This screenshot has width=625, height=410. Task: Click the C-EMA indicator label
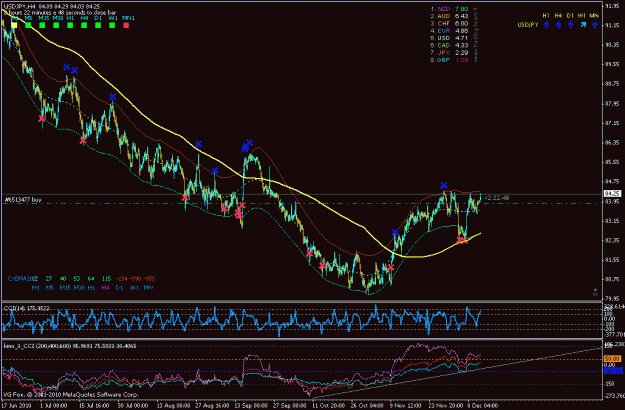coord(23,279)
